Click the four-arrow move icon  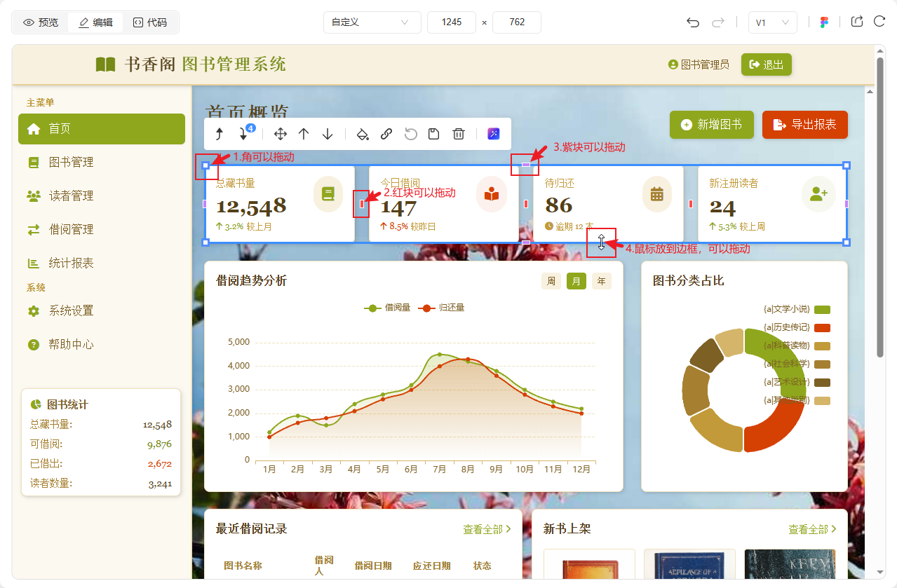(280, 134)
